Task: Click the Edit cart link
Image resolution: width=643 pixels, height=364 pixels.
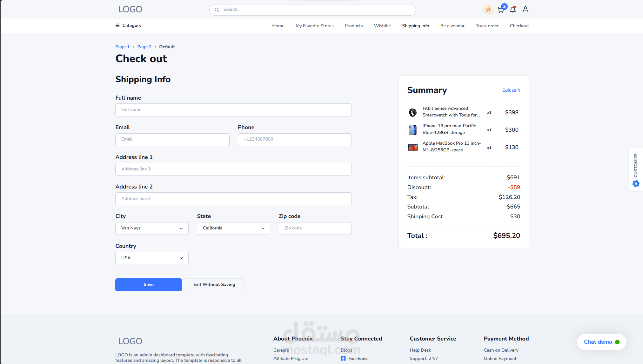Action: tap(511, 90)
